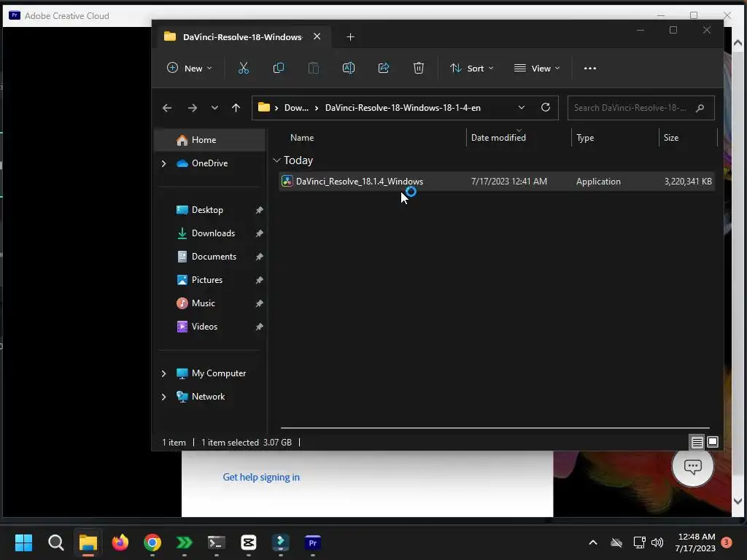
Task: Click the clock showing 12:48 AM
Action: pos(696,537)
